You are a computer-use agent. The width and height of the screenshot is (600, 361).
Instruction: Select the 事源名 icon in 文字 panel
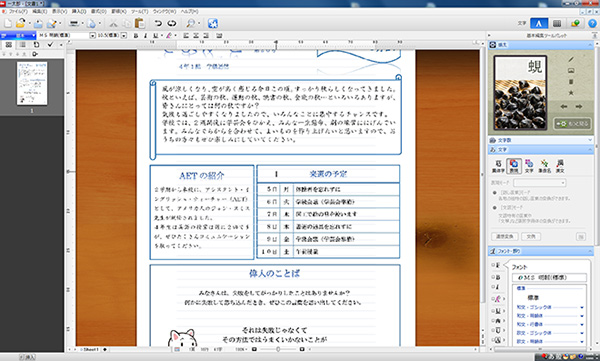pyautogui.click(x=545, y=166)
